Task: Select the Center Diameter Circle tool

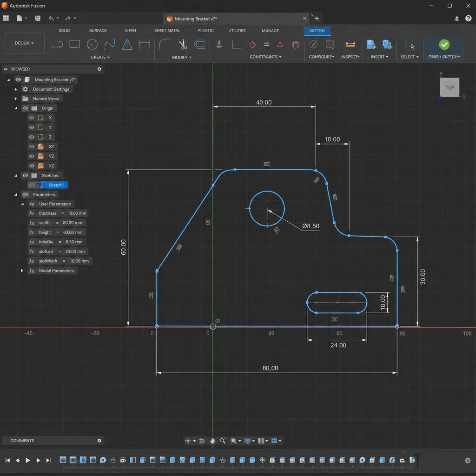Action: click(93, 44)
